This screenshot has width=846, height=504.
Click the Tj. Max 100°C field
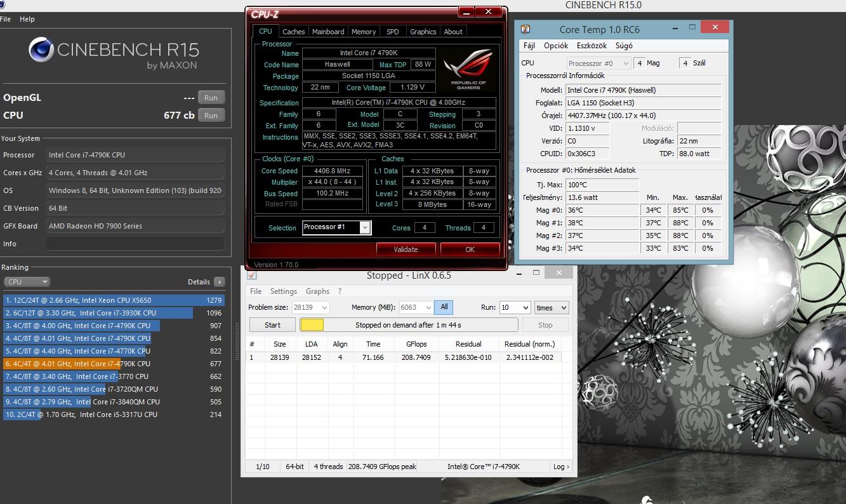tap(602, 185)
